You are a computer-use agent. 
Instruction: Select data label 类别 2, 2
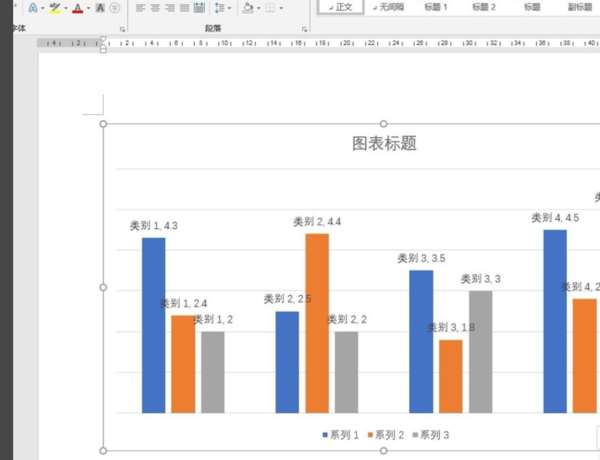tap(347, 319)
